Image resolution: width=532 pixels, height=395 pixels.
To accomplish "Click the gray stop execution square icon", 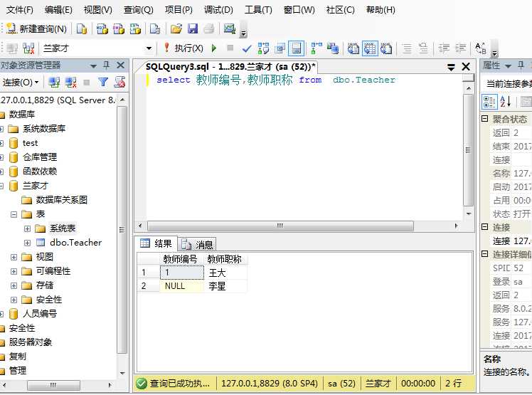I will [x=230, y=48].
